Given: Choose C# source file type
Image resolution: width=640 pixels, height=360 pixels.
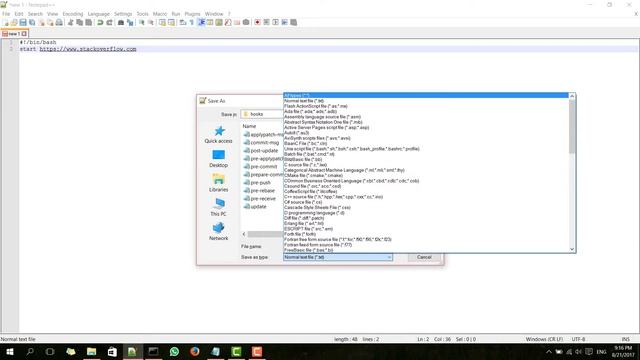Looking at the screenshot, I should pyautogui.click(x=426, y=202).
